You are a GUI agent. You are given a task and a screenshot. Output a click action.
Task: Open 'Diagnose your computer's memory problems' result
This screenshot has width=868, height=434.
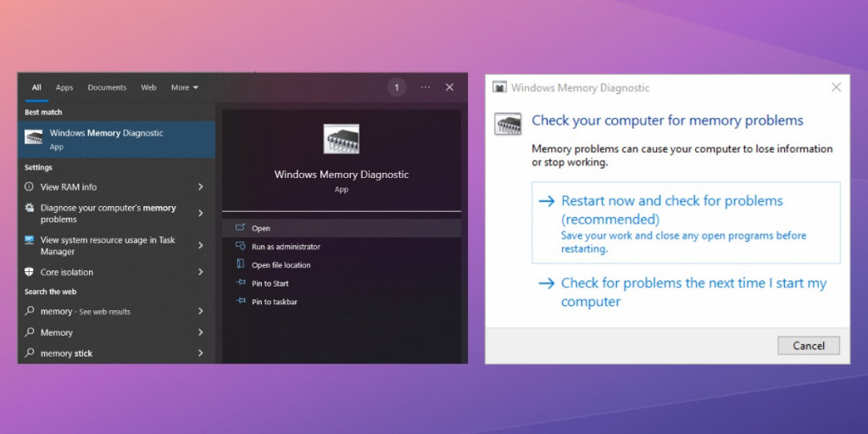click(x=117, y=213)
